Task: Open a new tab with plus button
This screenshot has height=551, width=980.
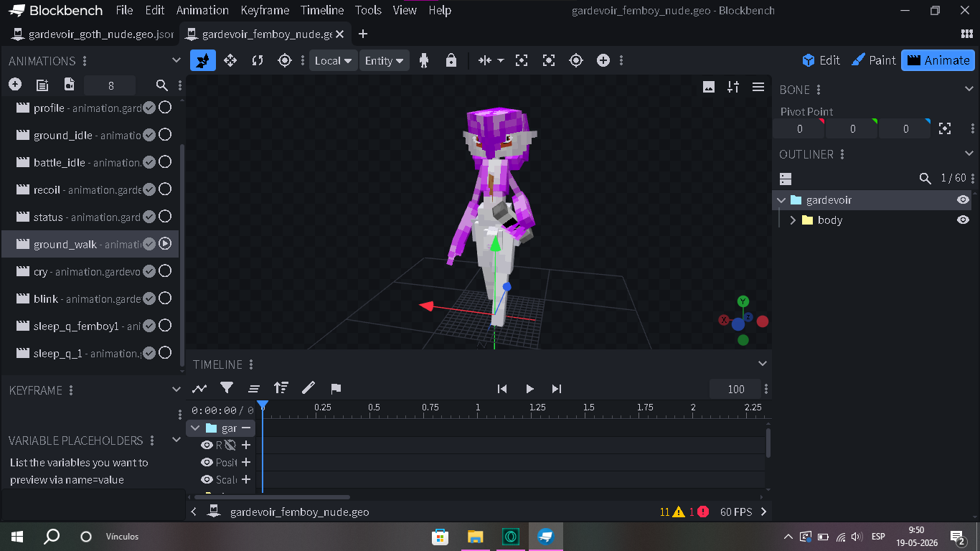Action: coord(363,34)
